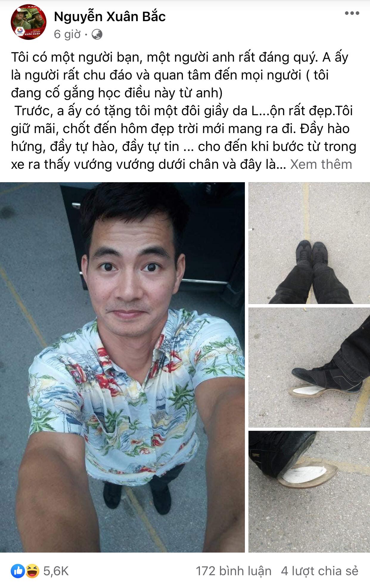Image resolution: width=370 pixels, height=588 pixels.
Task: Open Nguyễn Xuân Bắc profile name link
Action: coord(110,16)
